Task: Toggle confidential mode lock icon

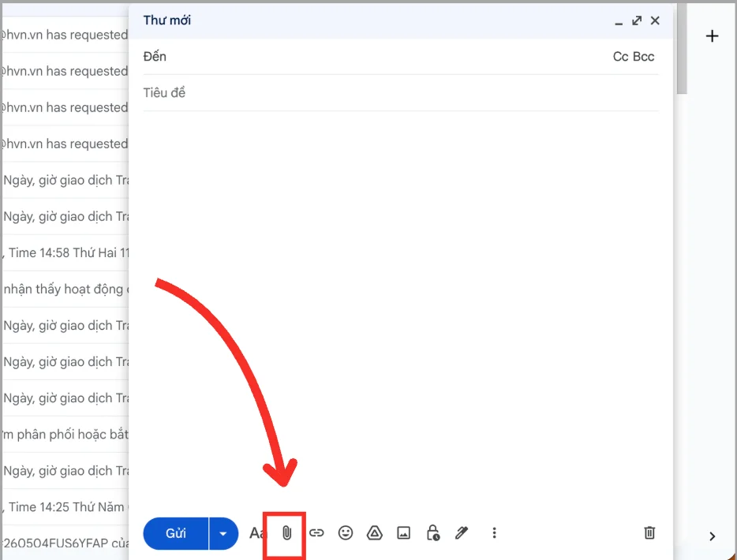Action: [433, 532]
